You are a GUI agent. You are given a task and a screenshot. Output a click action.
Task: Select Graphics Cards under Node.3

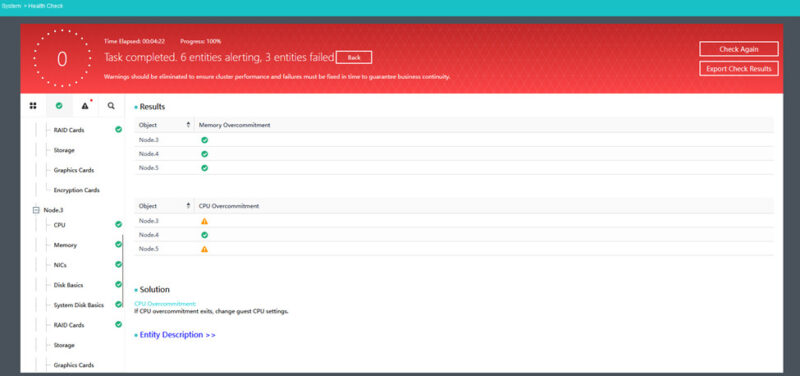tap(74, 365)
